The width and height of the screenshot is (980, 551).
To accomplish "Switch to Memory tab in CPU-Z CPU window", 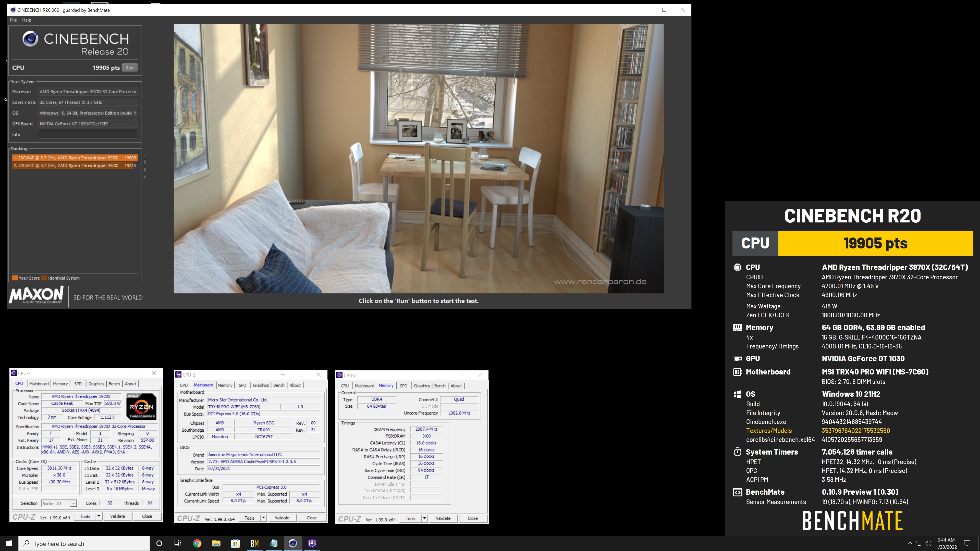I will [60, 384].
